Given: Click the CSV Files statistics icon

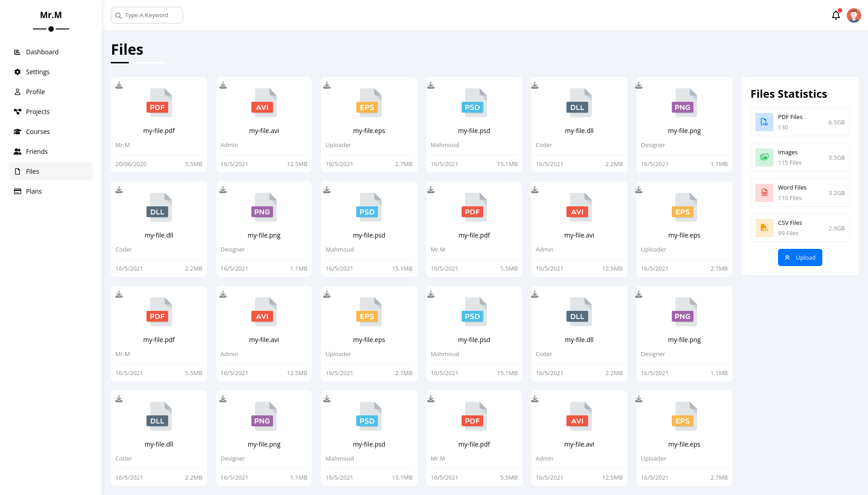Looking at the screenshot, I should click(x=764, y=228).
